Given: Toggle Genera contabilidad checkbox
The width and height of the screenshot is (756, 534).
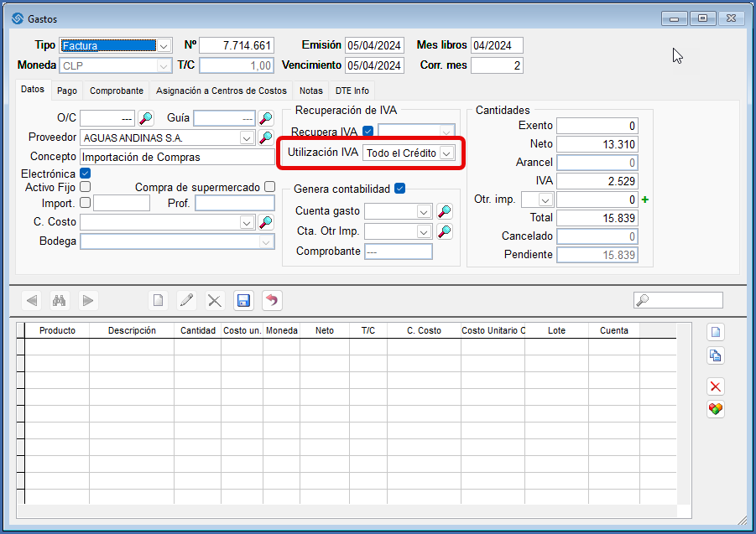Looking at the screenshot, I should click(399, 189).
